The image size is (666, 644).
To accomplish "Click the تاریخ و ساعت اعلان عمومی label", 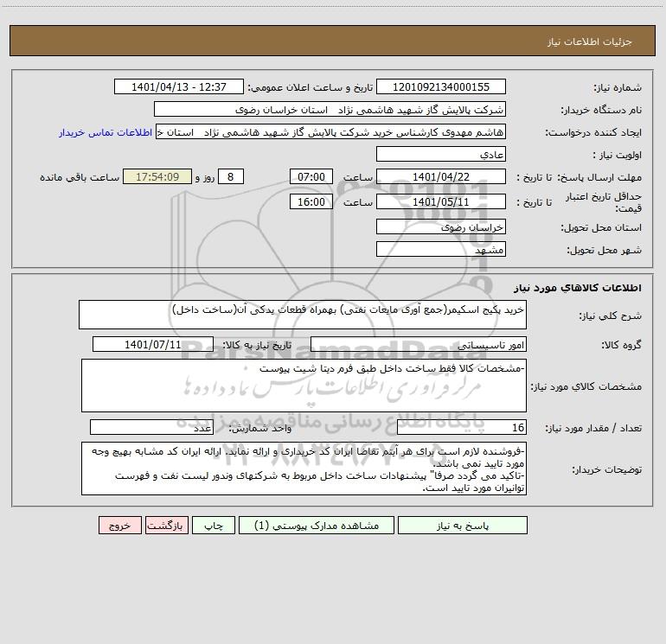I will (x=311, y=87).
